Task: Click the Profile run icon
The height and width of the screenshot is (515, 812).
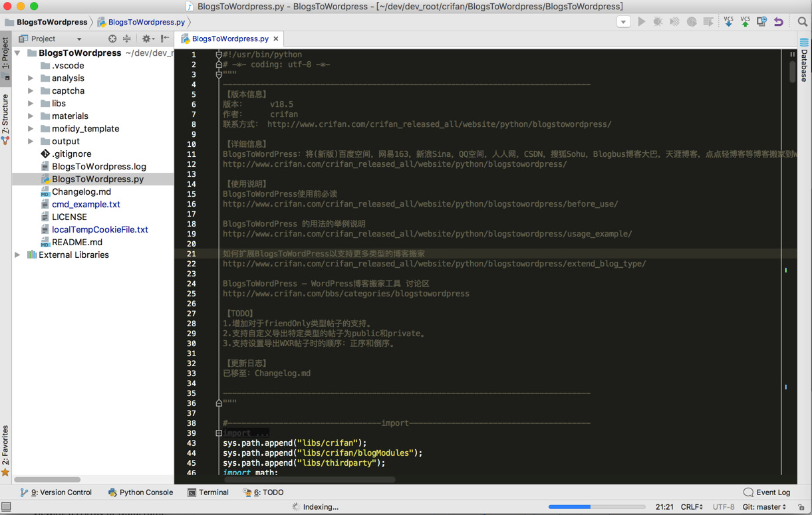Action: pos(692,22)
